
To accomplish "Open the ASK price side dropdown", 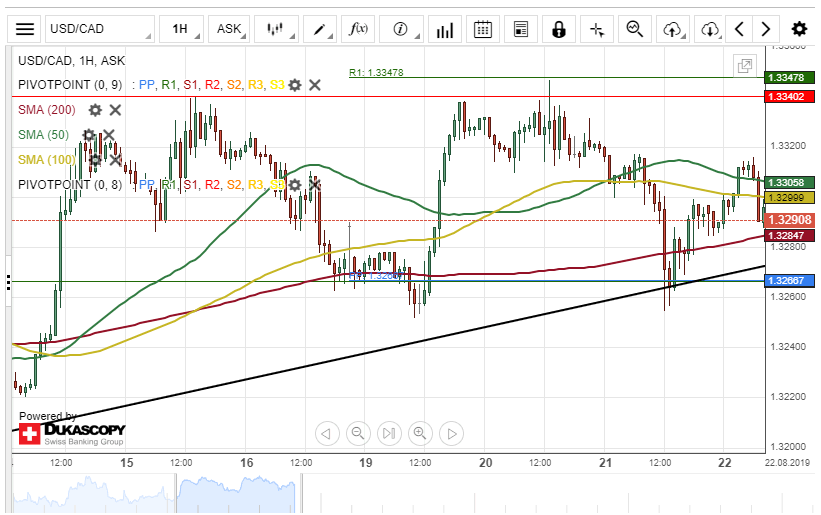I will [x=229, y=29].
